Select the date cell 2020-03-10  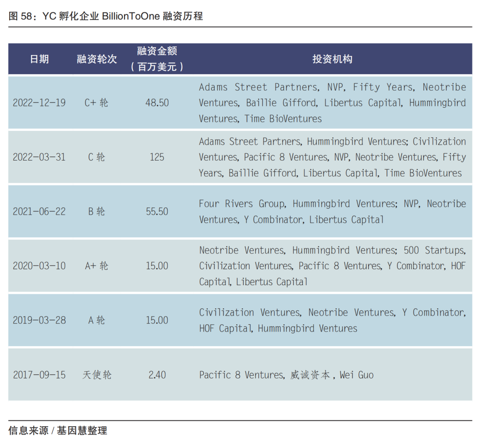point(39,266)
